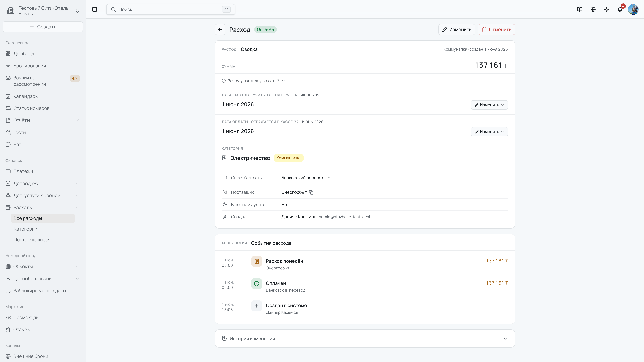The image size is (644, 362).
Task: Expand 'Зачем у расхода две даты?' hint
Action: pos(253,81)
